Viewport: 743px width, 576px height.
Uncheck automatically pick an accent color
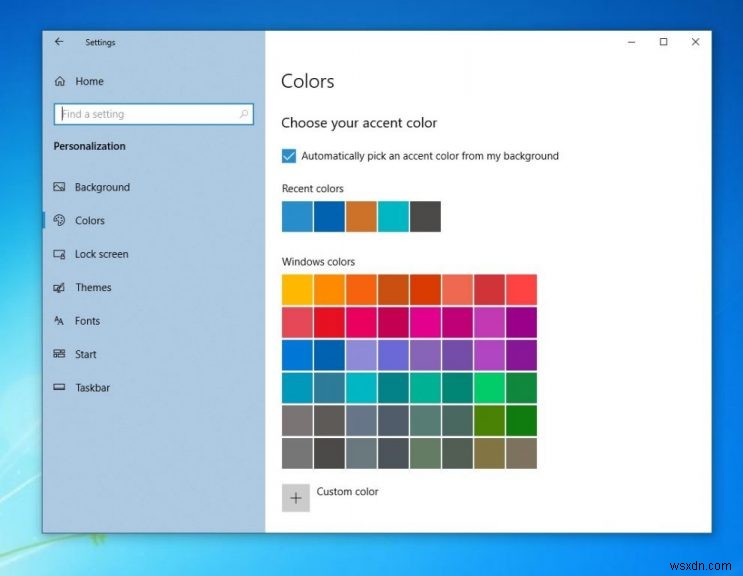(x=289, y=156)
